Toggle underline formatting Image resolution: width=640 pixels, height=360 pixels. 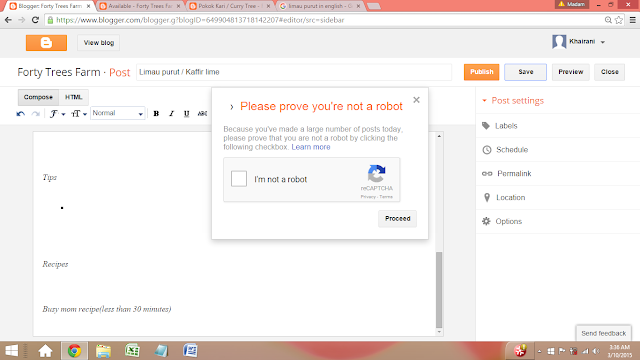point(187,114)
